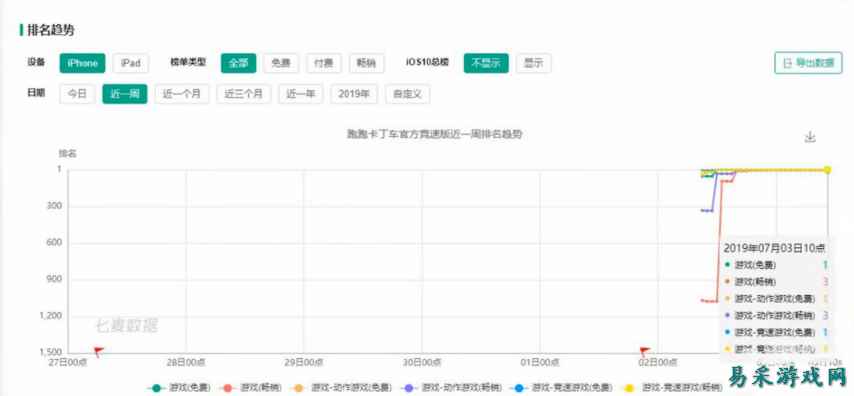854x396 pixels.
Task: Select 近一周 date range
Action: click(x=125, y=94)
